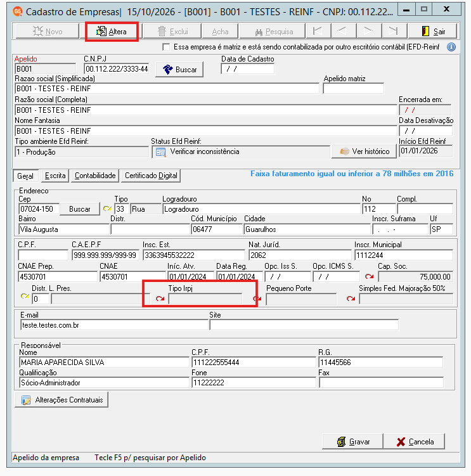This screenshot has width=471, height=476.
Task: Switch to the Contabilidade tab
Action: [95, 176]
